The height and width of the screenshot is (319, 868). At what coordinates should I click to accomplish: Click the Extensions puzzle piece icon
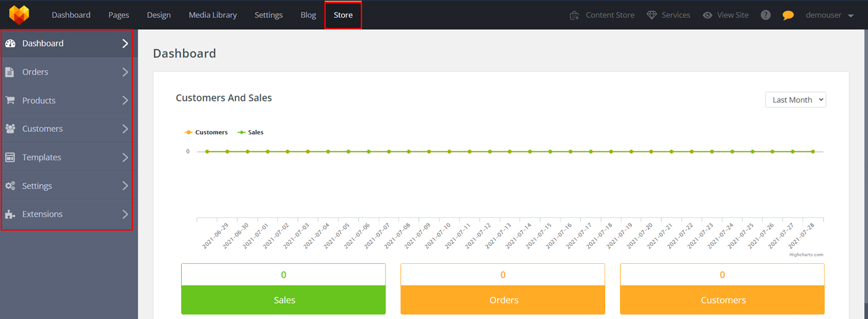pos(10,214)
